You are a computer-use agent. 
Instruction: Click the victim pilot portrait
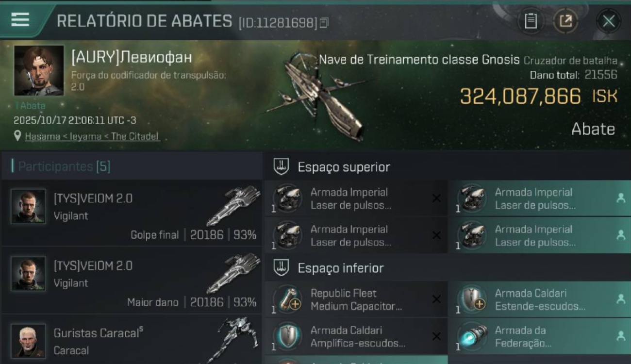point(39,70)
